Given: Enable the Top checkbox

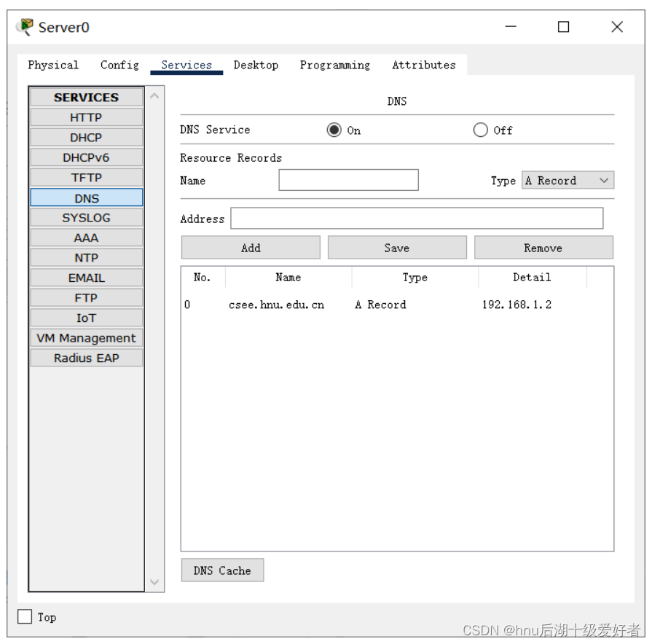Looking at the screenshot, I should 25,616.
